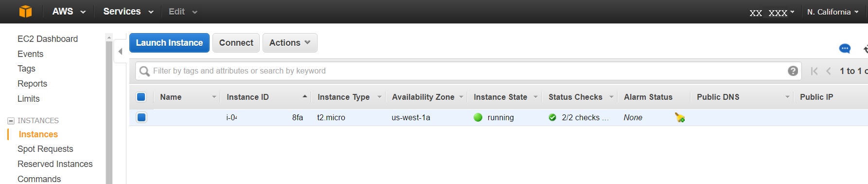Open the Actions dropdown
The image size is (868, 184).
click(x=290, y=43)
